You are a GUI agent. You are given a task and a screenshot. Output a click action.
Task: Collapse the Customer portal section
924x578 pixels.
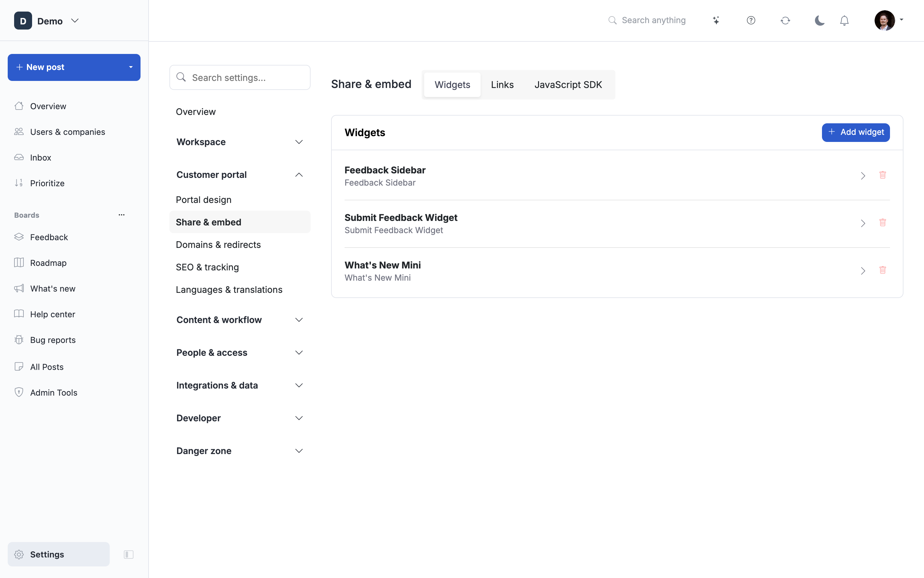click(240, 175)
